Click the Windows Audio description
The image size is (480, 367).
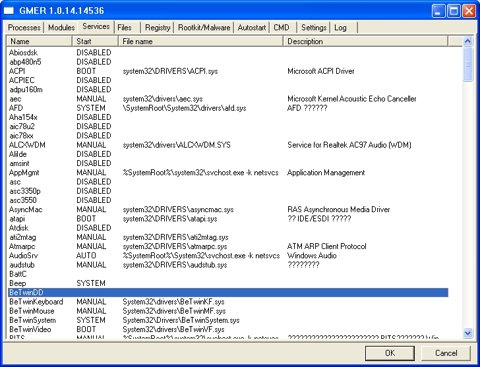(x=312, y=256)
